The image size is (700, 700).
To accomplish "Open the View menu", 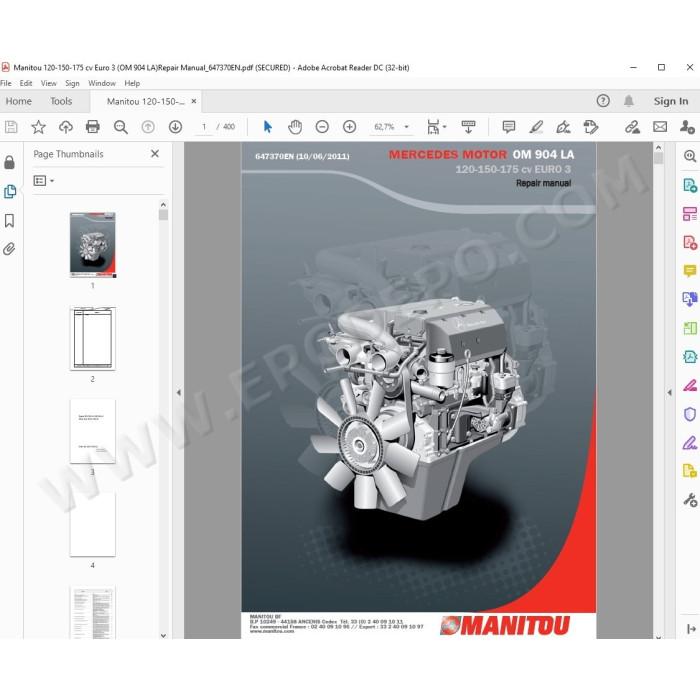I will pos(49,83).
